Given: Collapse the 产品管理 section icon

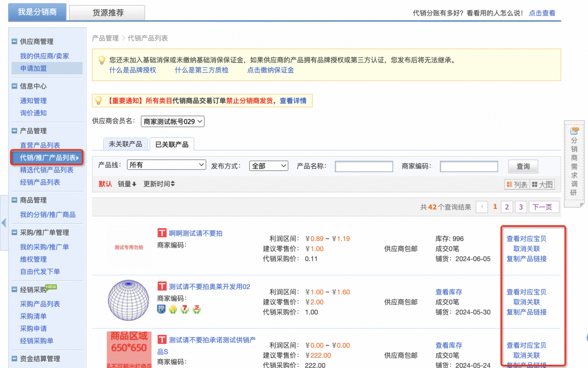Looking at the screenshot, I should (14, 131).
